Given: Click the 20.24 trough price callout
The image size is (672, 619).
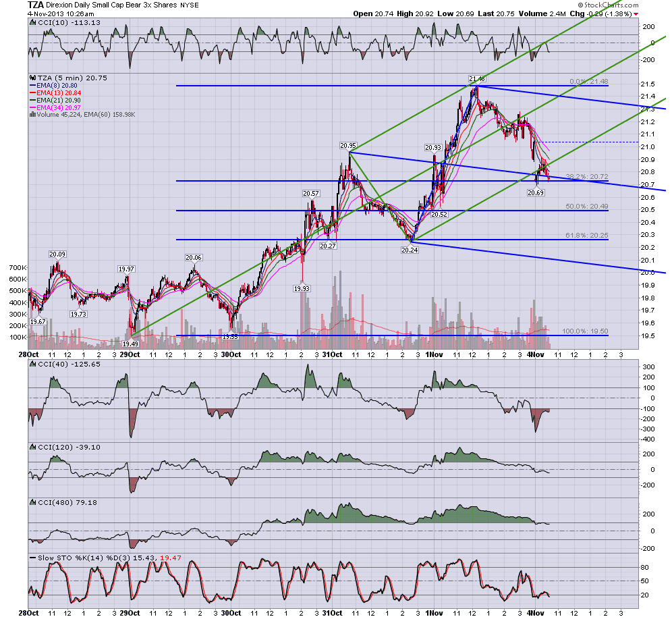Looking at the screenshot, I should (x=410, y=250).
